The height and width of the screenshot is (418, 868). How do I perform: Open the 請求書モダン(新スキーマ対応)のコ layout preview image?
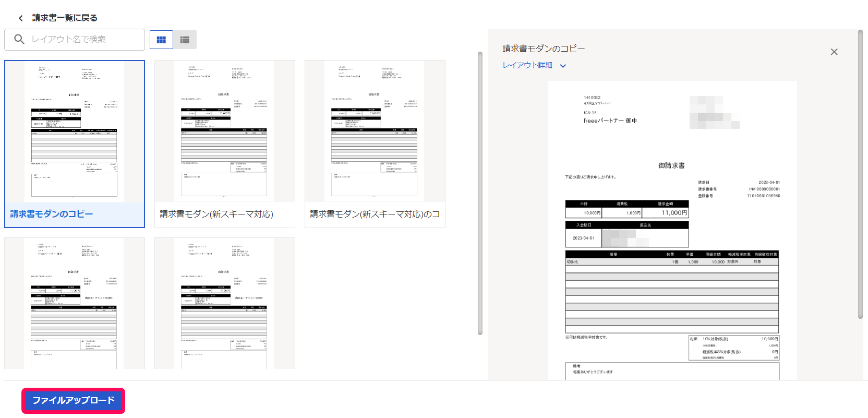pyautogui.click(x=375, y=132)
